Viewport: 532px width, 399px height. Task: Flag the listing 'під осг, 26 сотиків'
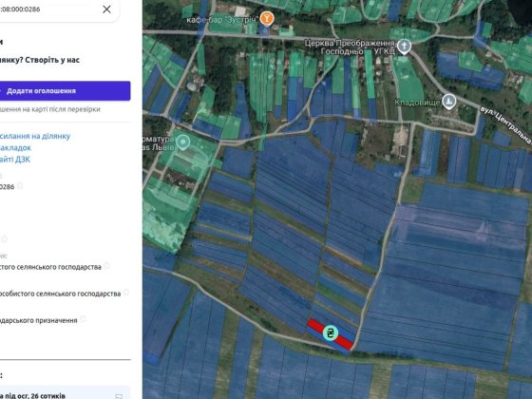pos(119,396)
